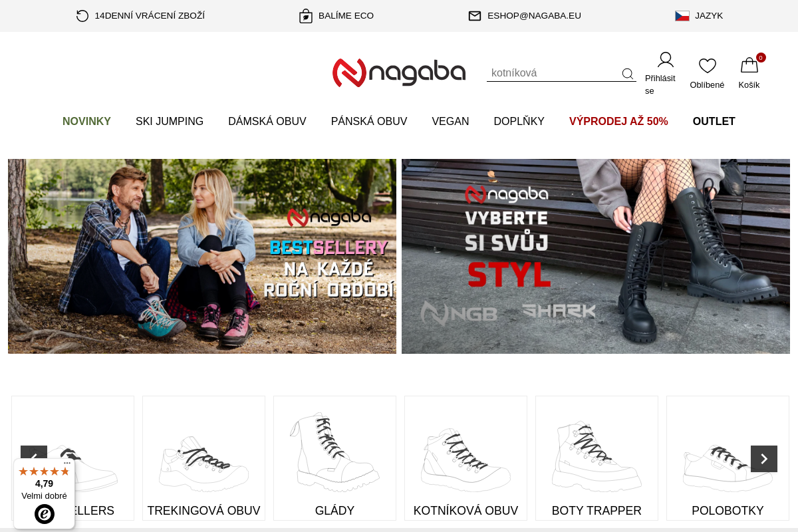Open the Bestsellery banner image

coord(202,256)
